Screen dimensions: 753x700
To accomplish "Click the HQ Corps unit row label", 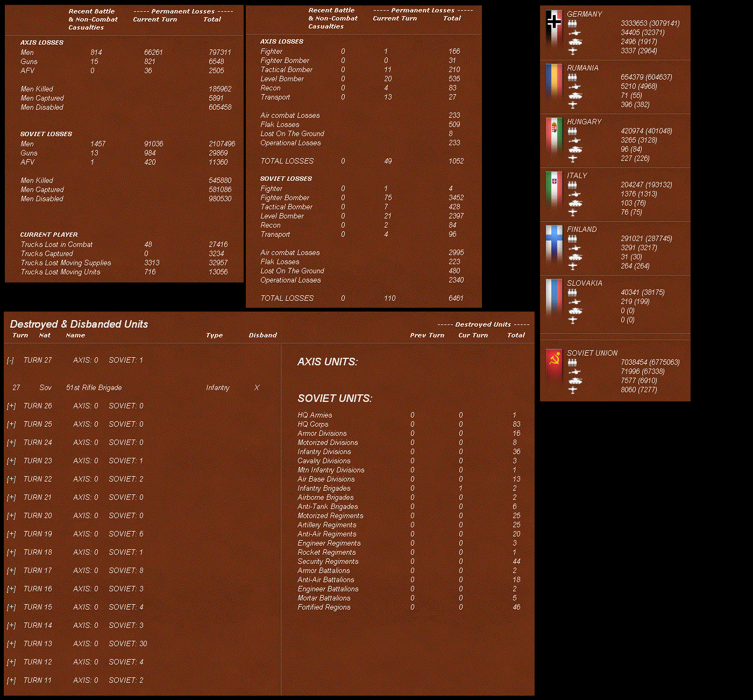I will click(312, 425).
